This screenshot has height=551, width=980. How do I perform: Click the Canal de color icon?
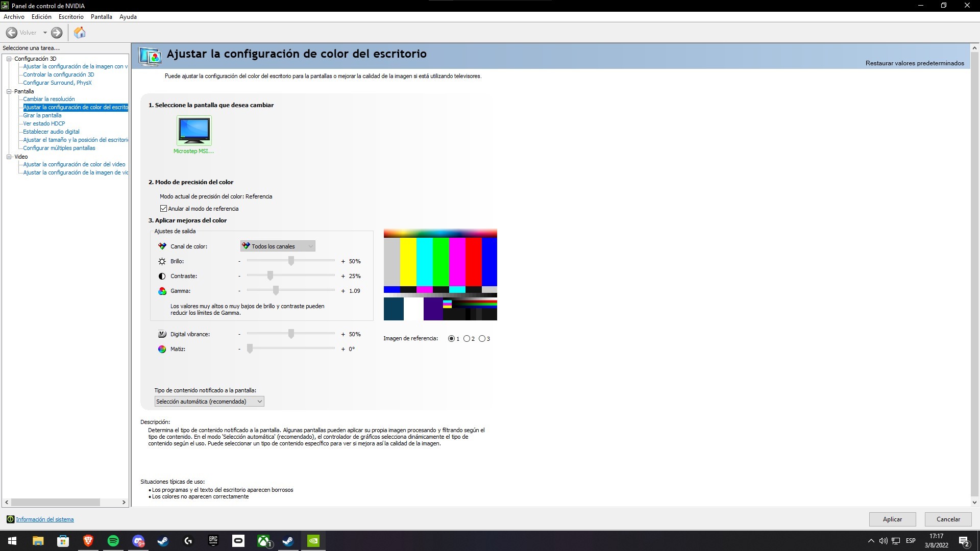162,246
